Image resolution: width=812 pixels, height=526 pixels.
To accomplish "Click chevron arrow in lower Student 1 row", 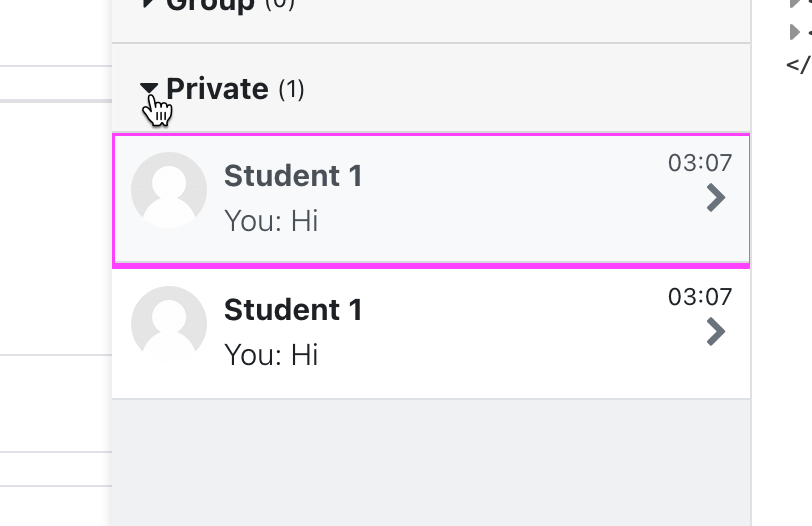I will pos(716,332).
